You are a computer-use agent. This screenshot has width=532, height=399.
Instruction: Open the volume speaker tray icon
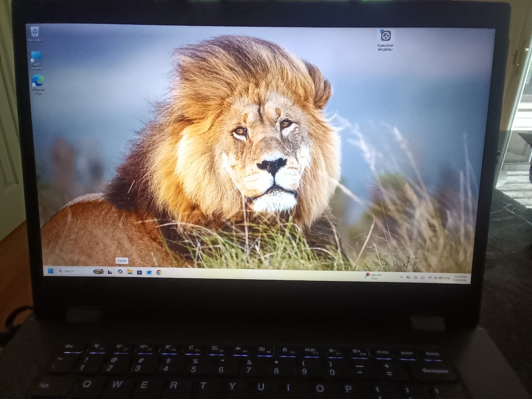click(435, 278)
